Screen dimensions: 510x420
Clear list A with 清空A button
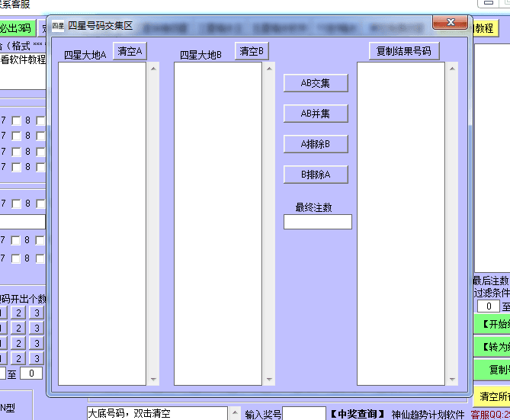[x=130, y=51]
